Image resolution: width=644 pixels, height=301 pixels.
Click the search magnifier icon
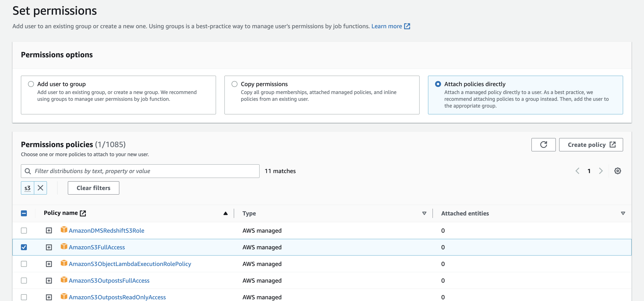pyautogui.click(x=28, y=171)
